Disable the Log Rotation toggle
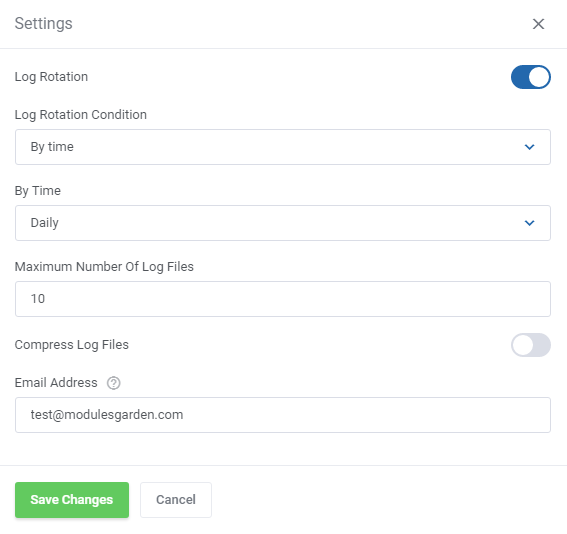Viewport: 567px width, 534px height. (x=530, y=77)
